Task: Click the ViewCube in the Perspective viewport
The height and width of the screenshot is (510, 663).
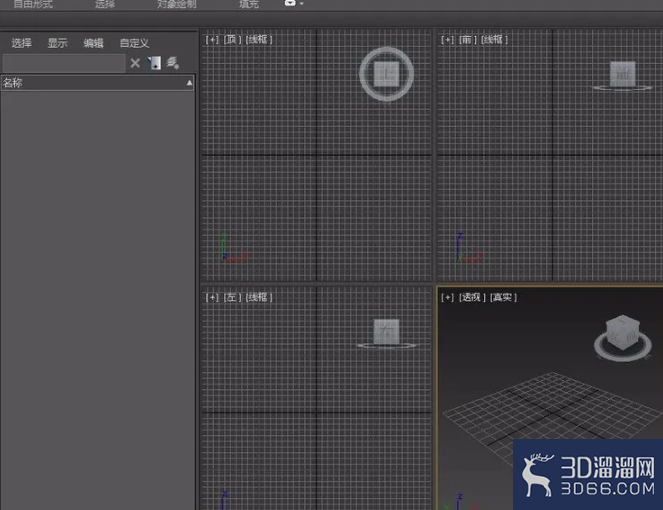Action: 622,332
